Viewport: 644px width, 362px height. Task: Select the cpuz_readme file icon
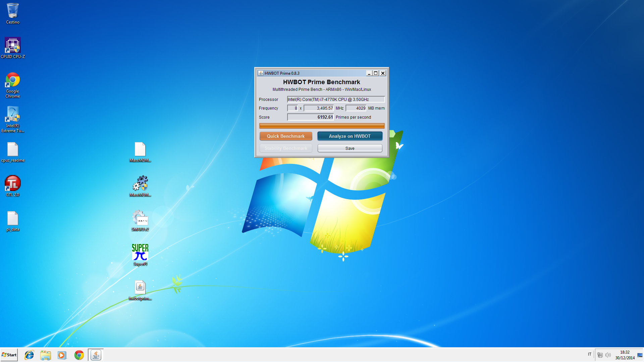13,152
